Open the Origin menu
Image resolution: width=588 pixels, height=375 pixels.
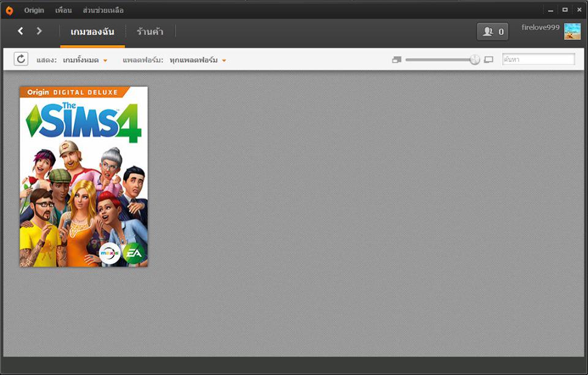(34, 10)
